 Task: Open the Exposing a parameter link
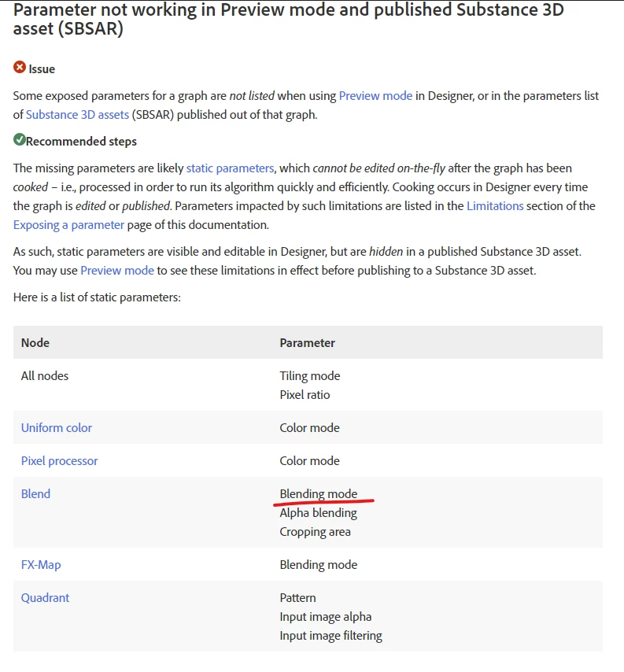pyautogui.click(x=68, y=225)
